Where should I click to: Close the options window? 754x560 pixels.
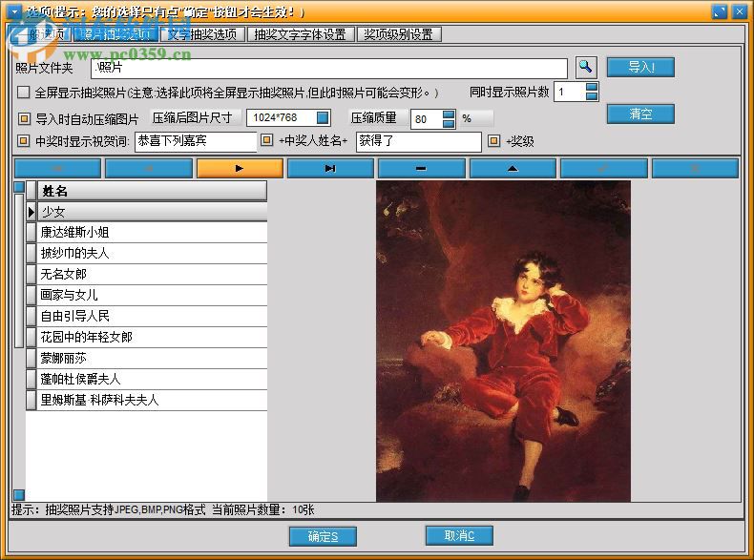click(x=739, y=11)
